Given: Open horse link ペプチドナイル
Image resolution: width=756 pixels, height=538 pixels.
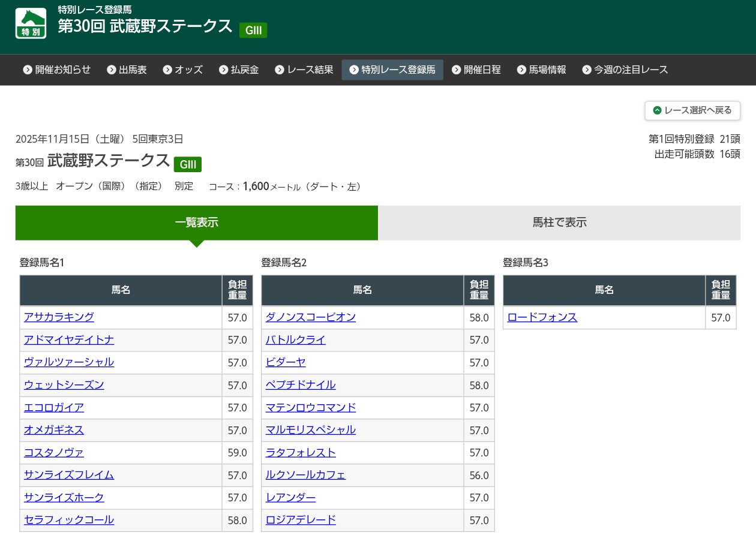Looking at the screenshot, I should point(301,385).
